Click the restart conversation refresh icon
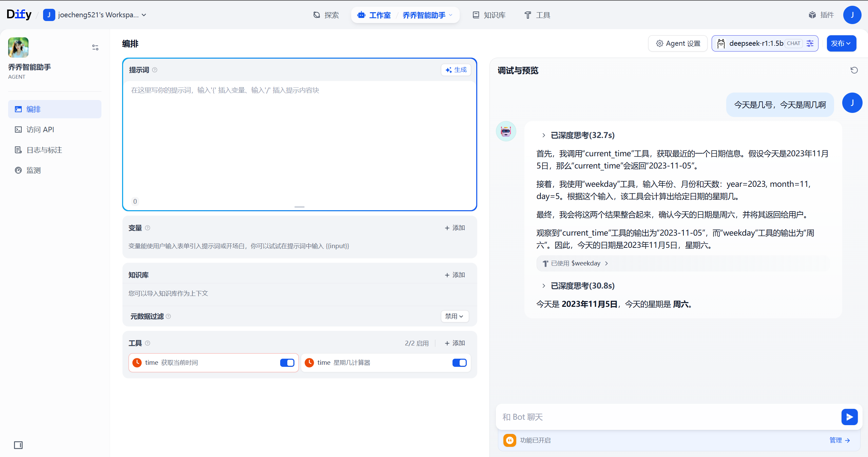 coord(854,70)
